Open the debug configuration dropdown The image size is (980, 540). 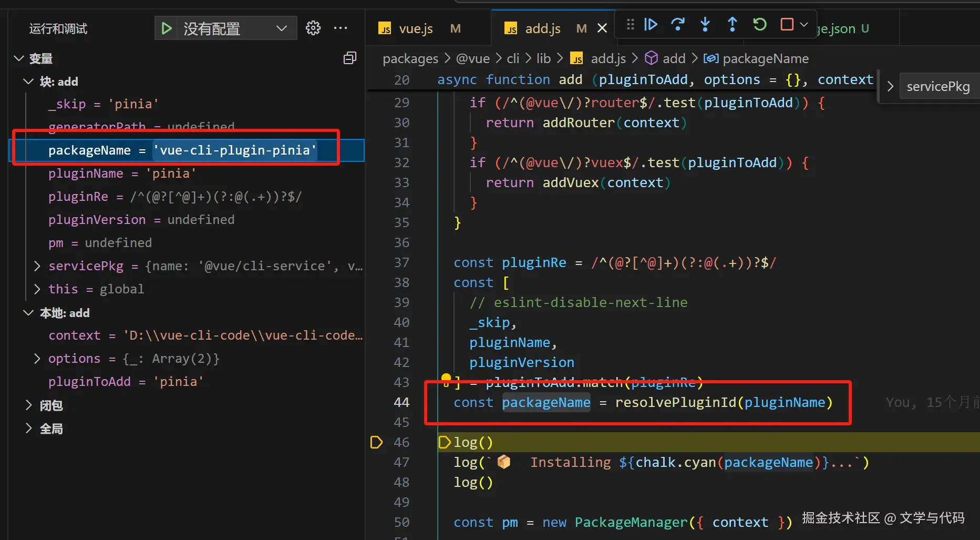pos(281,28)
